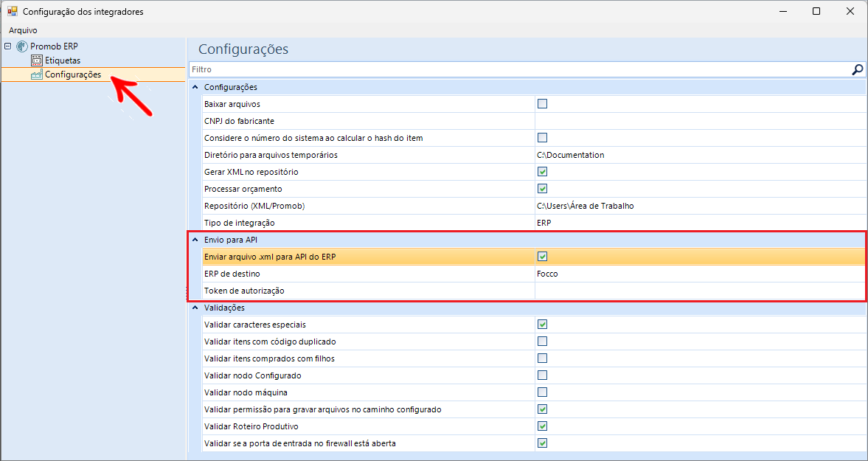This screenshot has height=461, width=868.
Task: Select the Tipo de integração label
Action: click(x=239, y=223)
